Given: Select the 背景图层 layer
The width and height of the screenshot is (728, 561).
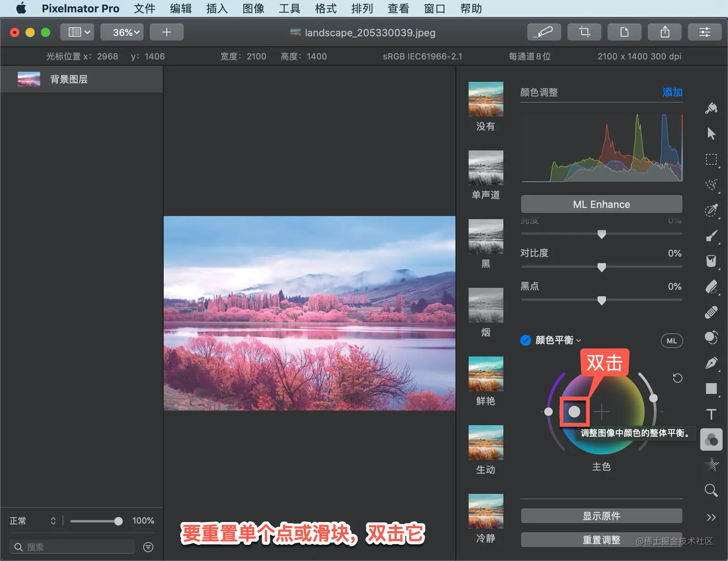Looking at the screenshot, I should coord(82,79).
